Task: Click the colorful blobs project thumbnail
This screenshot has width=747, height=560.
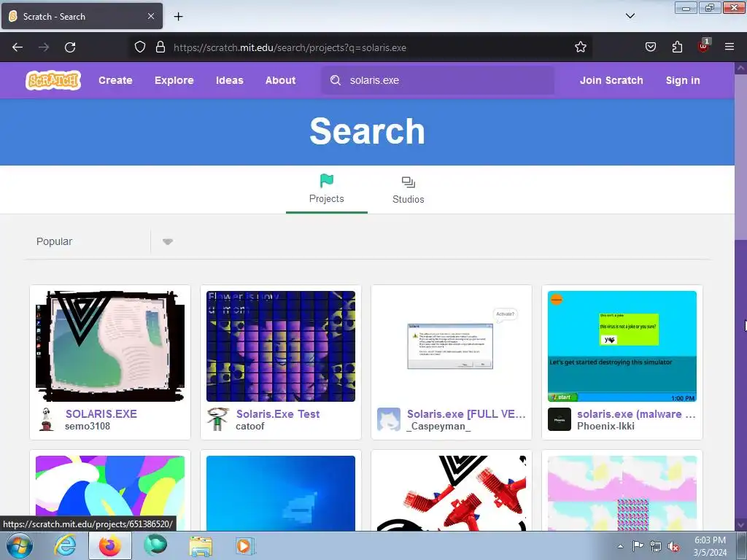Action: point(110,493)
